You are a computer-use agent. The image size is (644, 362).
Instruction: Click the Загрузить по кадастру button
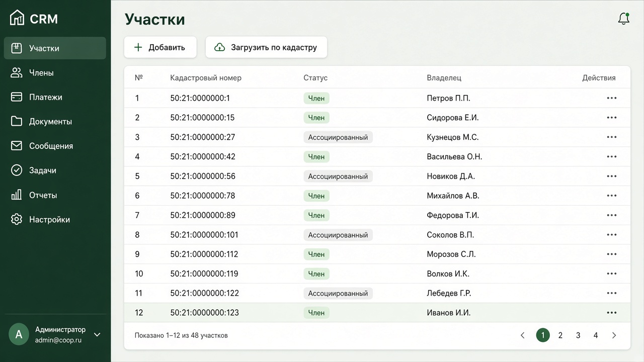coord(266,47)
